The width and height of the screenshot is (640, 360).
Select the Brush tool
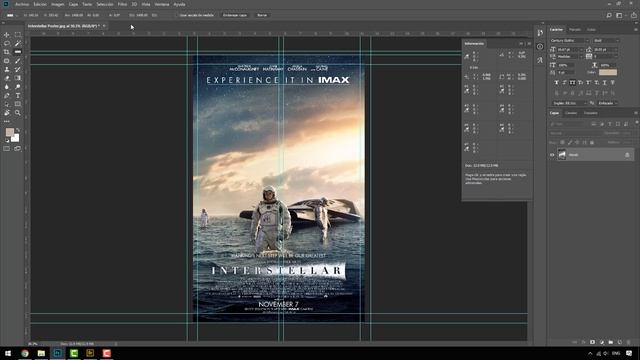(18, 61)
